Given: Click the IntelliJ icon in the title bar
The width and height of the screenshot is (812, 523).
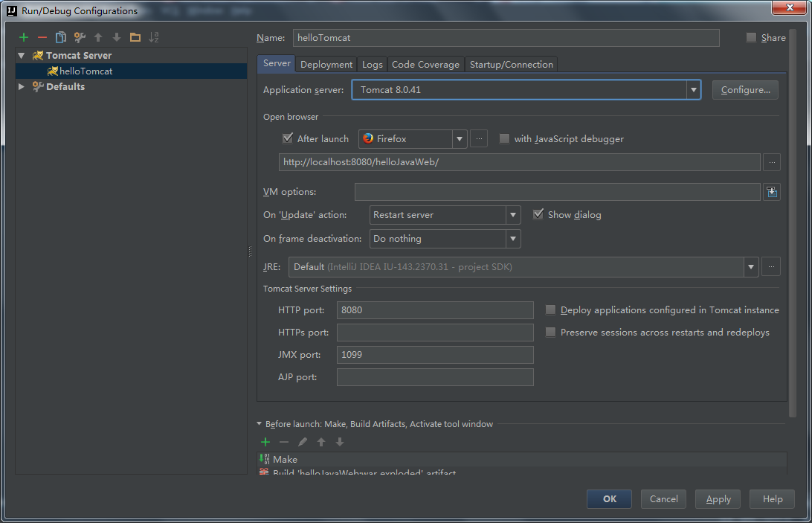Looking at the screenshot, I should tap(11, 10).
